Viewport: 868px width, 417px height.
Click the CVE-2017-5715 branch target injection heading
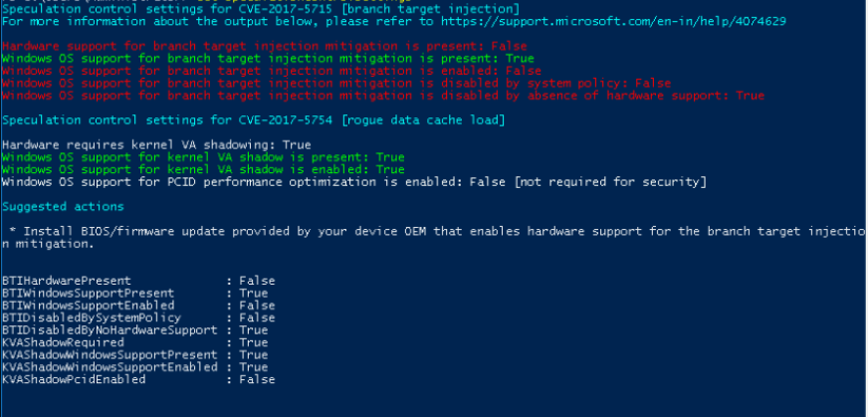click(247, 7)
